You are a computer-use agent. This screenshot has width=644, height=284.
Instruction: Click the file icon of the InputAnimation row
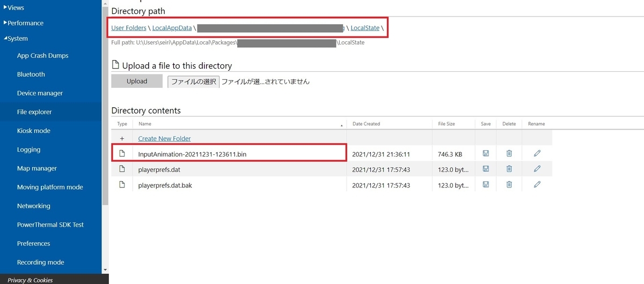(122, 154)
